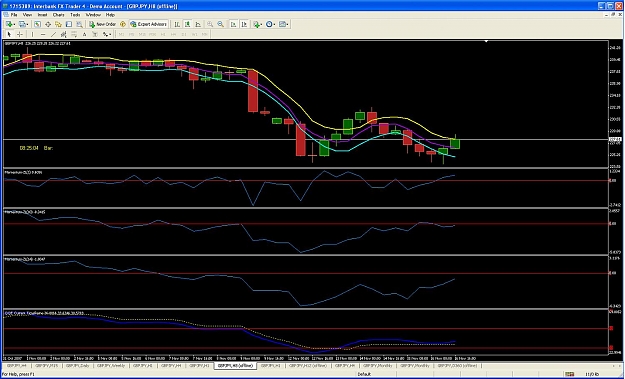Expand the Indicators dropdown arrow
The height and width of the screenshot is (379, 625).
[x=261, y=25]
